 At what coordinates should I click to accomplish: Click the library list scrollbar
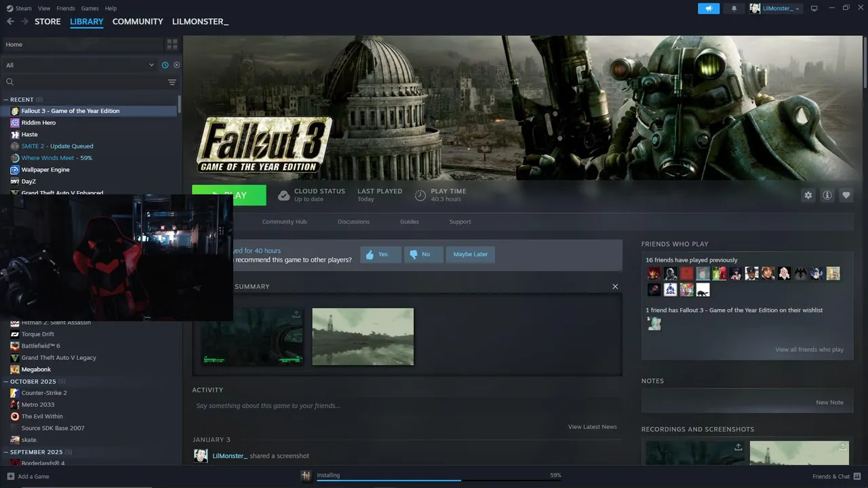179,104
